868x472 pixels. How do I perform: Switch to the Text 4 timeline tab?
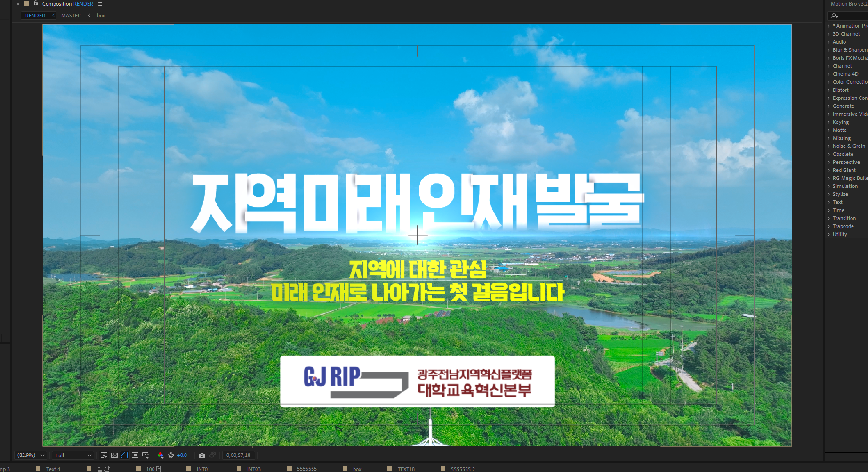[x=53, y=469]
